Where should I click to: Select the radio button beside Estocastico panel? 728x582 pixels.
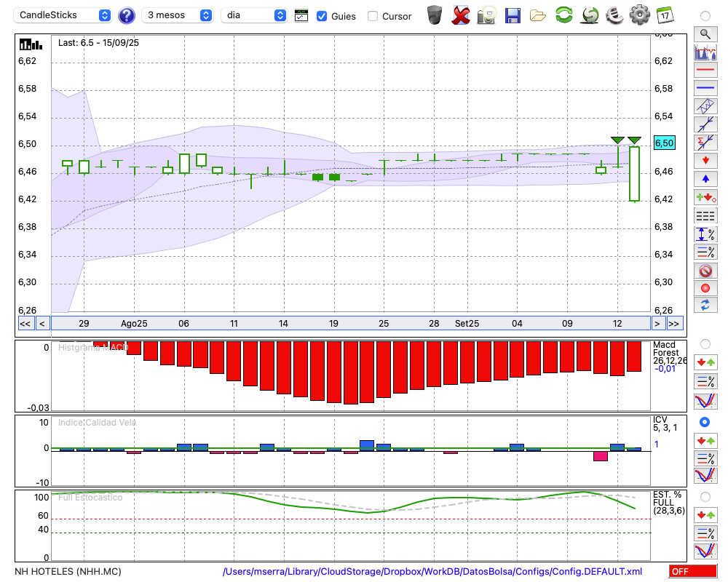coord(705,496)
